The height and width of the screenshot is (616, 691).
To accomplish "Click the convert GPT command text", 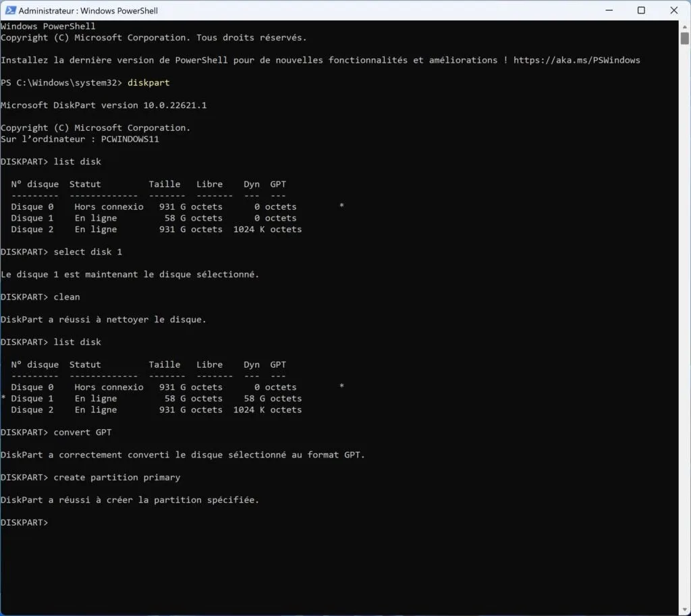I will point(83,432).
